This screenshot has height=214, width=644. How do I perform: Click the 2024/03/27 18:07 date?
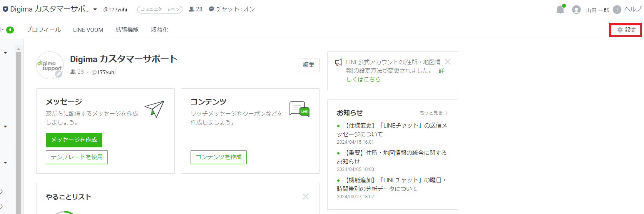pyautogui.click(x=355, y=197)
